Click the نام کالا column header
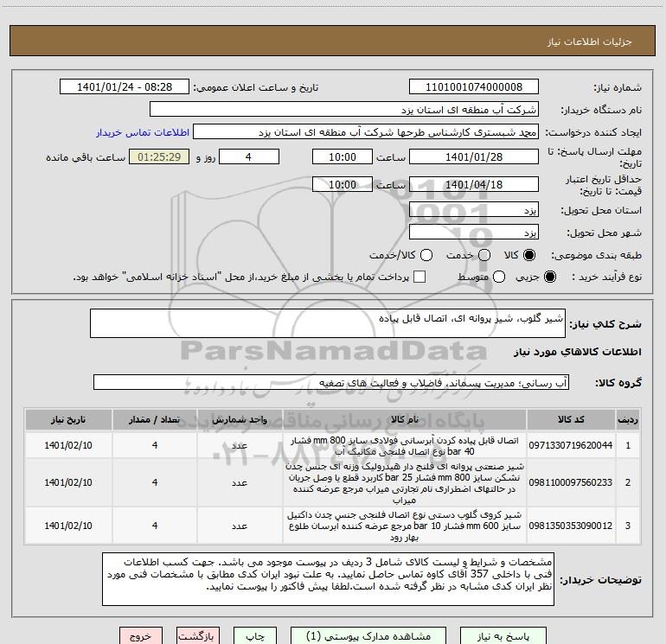The image size is (666, 644). point(405,420)
